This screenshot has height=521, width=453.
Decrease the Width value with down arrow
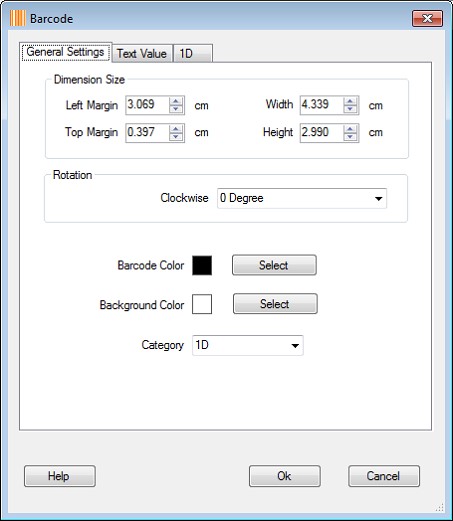350,109
